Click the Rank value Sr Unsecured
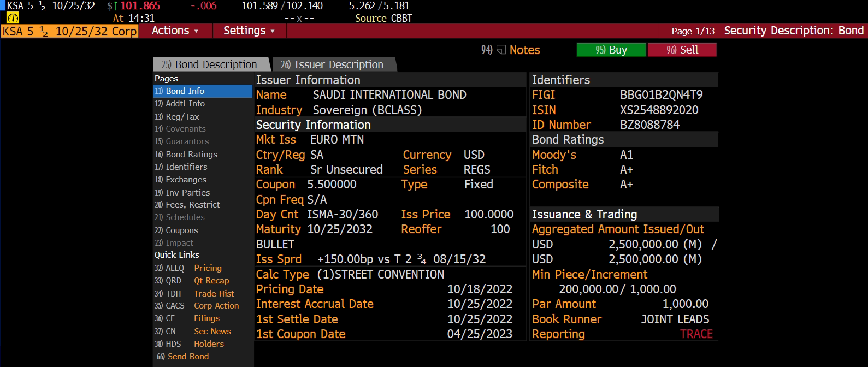Screen dimensions: 868x367 pyautogui.click(x=346, y=170)
